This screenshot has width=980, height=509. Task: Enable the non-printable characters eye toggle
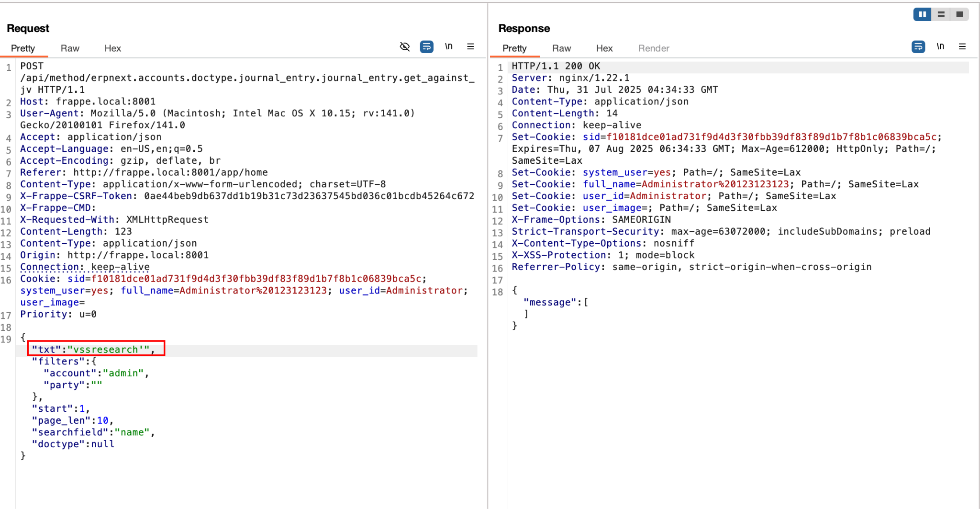click(x=404, y=46)
